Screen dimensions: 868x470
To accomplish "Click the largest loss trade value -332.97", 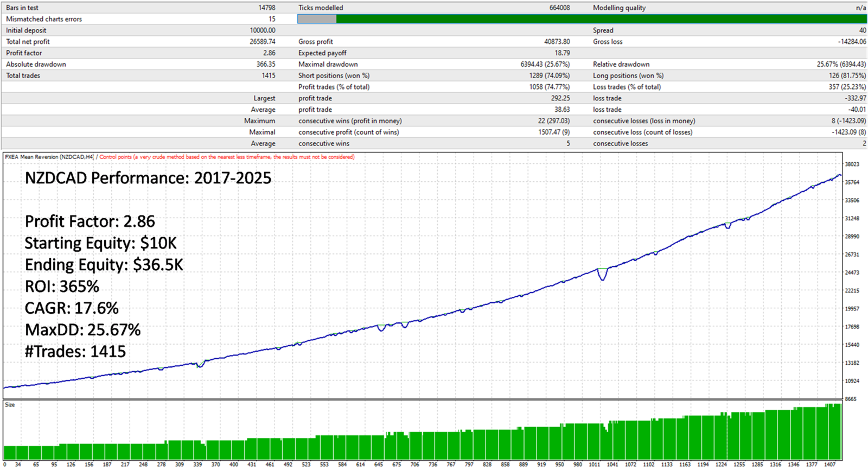I will click(855, 99).
